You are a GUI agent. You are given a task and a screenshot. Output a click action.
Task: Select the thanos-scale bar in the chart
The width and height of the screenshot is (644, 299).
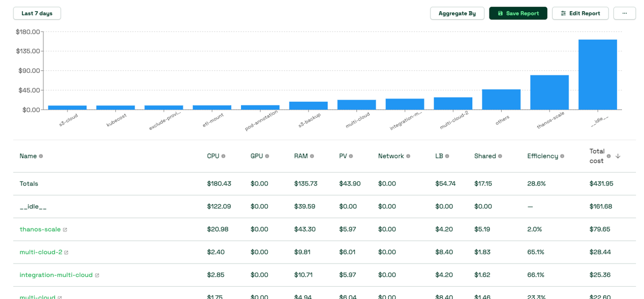point(549,92)
